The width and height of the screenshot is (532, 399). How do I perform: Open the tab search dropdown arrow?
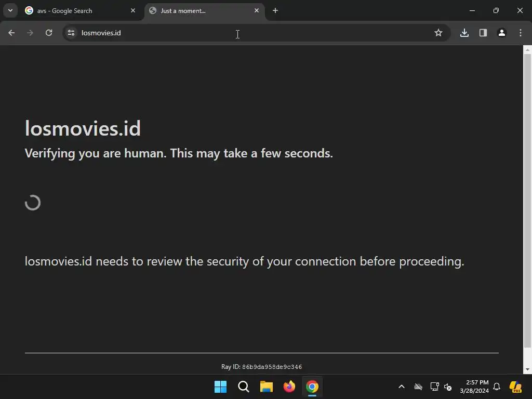coord(10,10)
